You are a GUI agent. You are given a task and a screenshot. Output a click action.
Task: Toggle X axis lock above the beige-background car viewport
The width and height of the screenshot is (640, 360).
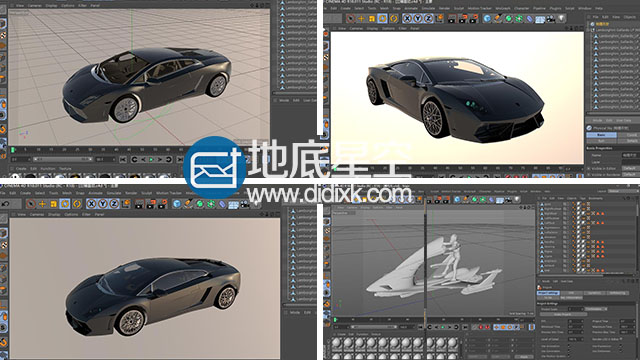click(91, 204)
